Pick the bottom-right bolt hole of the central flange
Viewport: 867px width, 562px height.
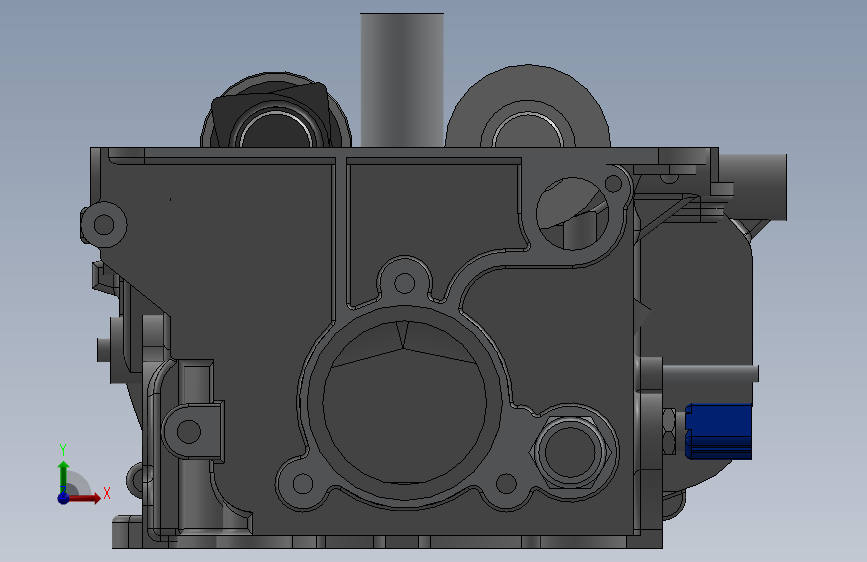506,483
